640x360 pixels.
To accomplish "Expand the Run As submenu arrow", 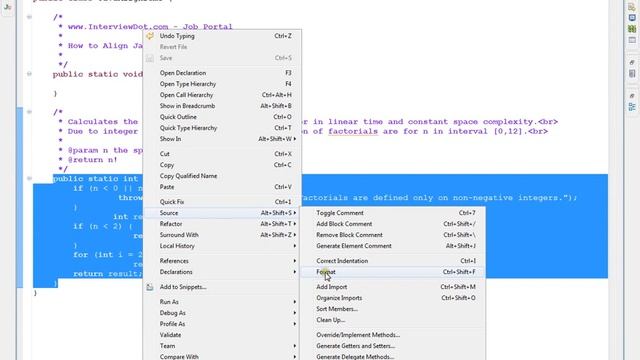I will point(295,302).
